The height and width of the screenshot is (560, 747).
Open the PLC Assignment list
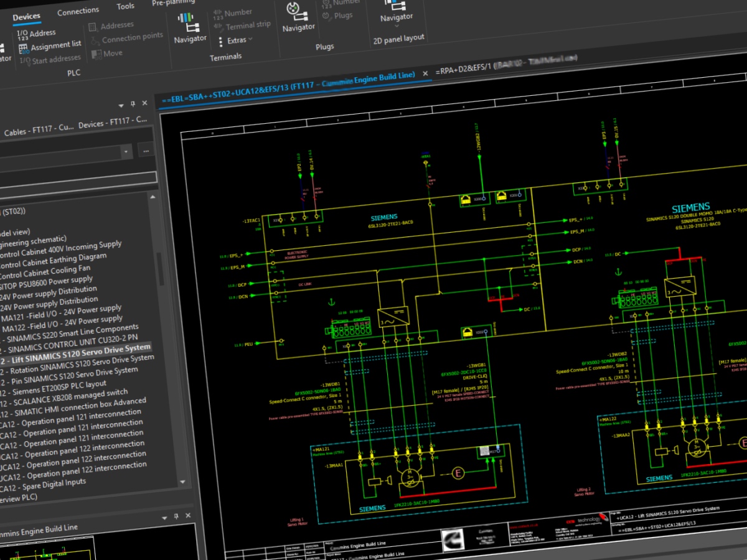[x=49, y=45]
